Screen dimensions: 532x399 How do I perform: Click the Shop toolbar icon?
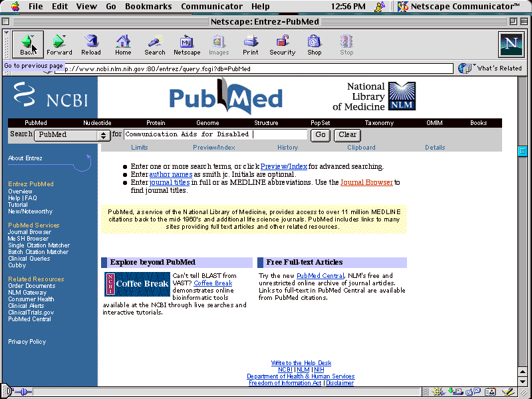pos(314,45)
